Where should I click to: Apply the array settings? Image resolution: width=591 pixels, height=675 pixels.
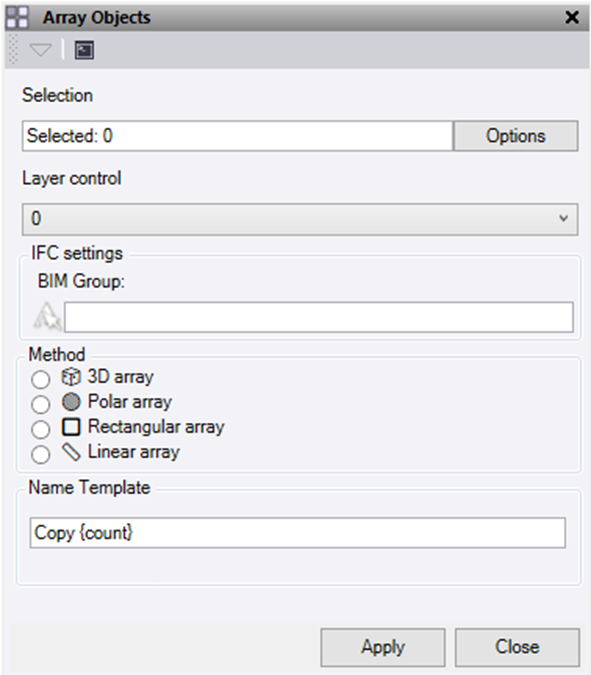click(x=383, y=647)
